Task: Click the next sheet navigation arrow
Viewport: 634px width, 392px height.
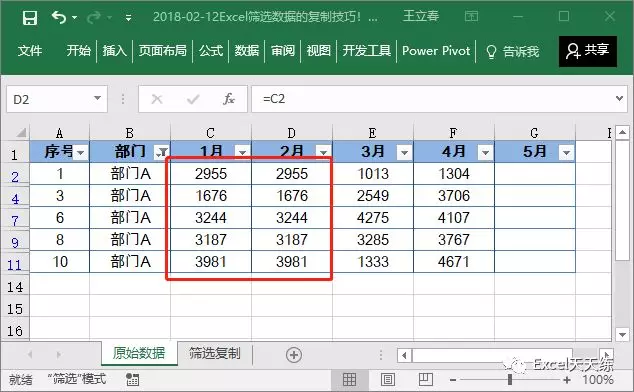Action: point(59,355)
